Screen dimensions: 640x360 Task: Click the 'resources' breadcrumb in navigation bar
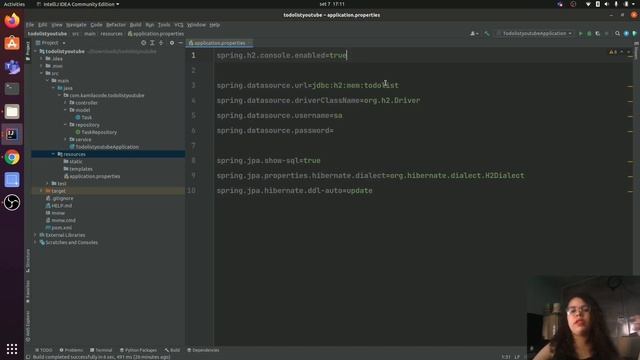pos(111,34)
